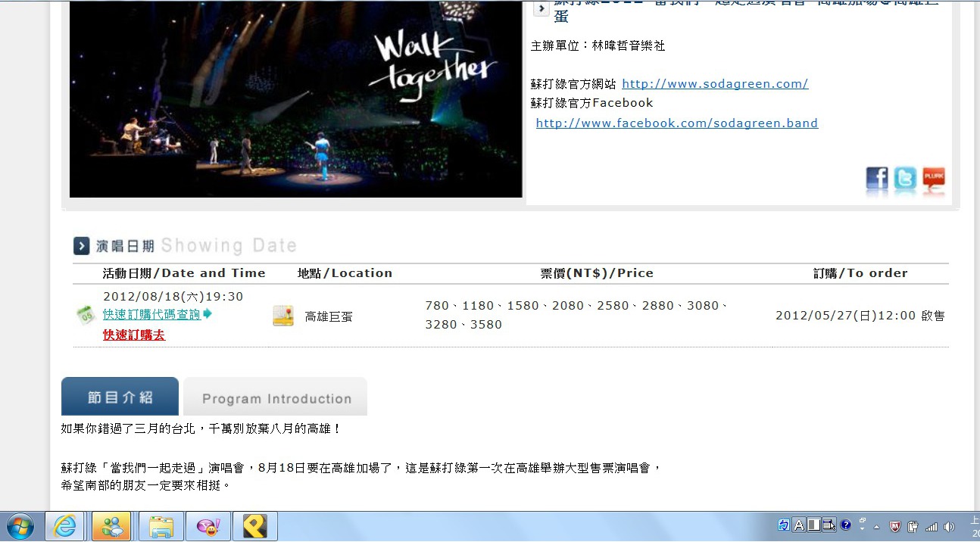Open the Yahoo Messenger taskbar icon
980x542 pixels.
208,526
